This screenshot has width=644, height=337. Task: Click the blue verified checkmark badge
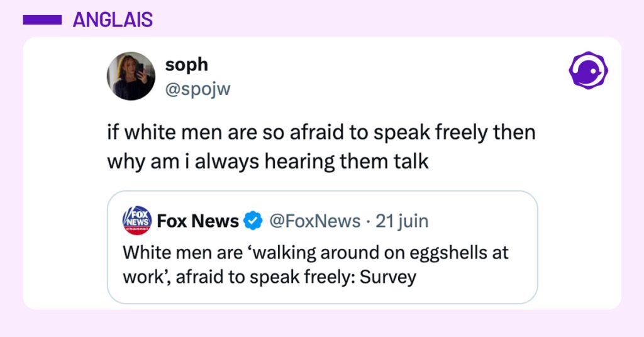click(x=253, y=221)
